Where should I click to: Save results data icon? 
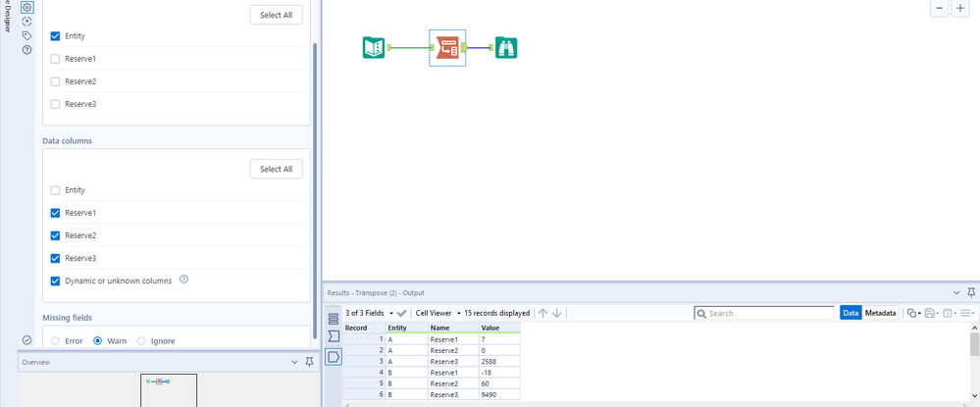pyautogui.click(x=932, y=313)
